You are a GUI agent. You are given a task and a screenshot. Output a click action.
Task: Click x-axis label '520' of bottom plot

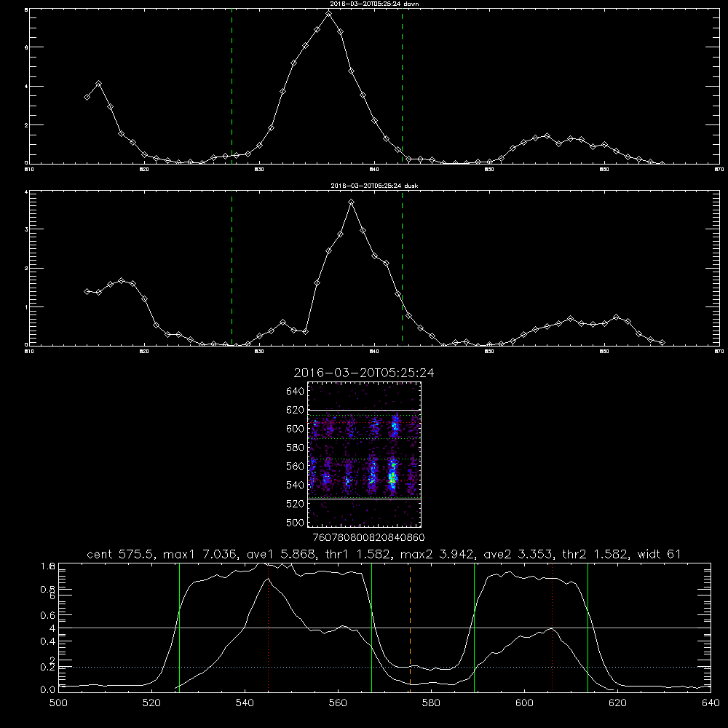151,703
